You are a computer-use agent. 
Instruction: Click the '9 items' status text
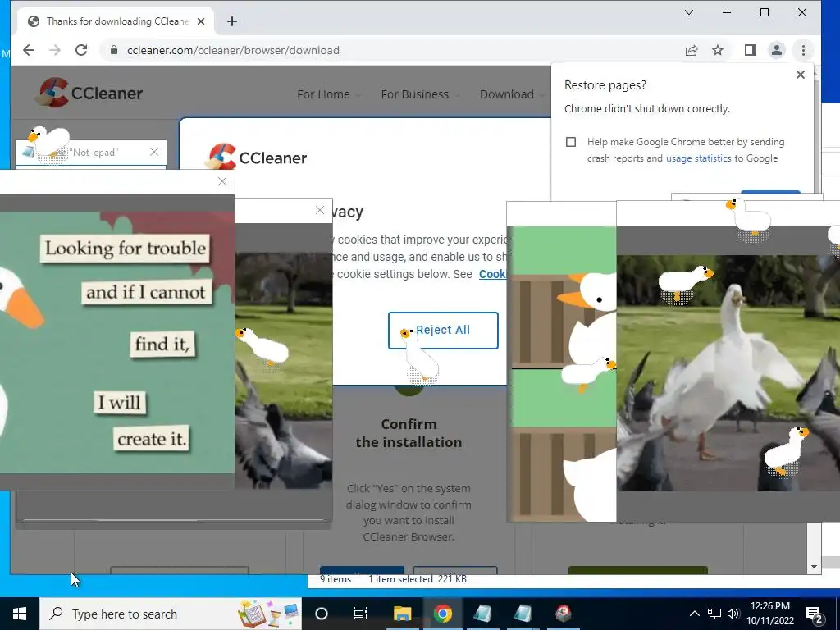336,579
